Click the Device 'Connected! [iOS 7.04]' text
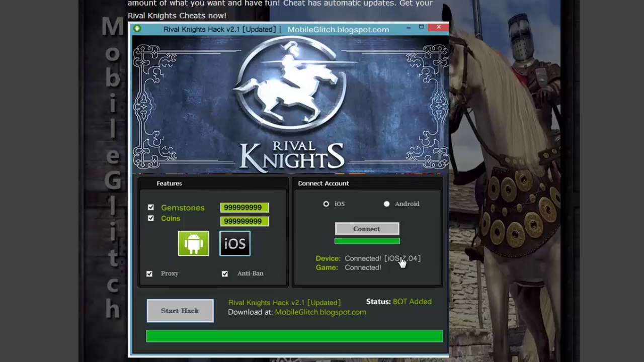The width and height of the screenshot is (644, 362). click(x=382, y=258)
